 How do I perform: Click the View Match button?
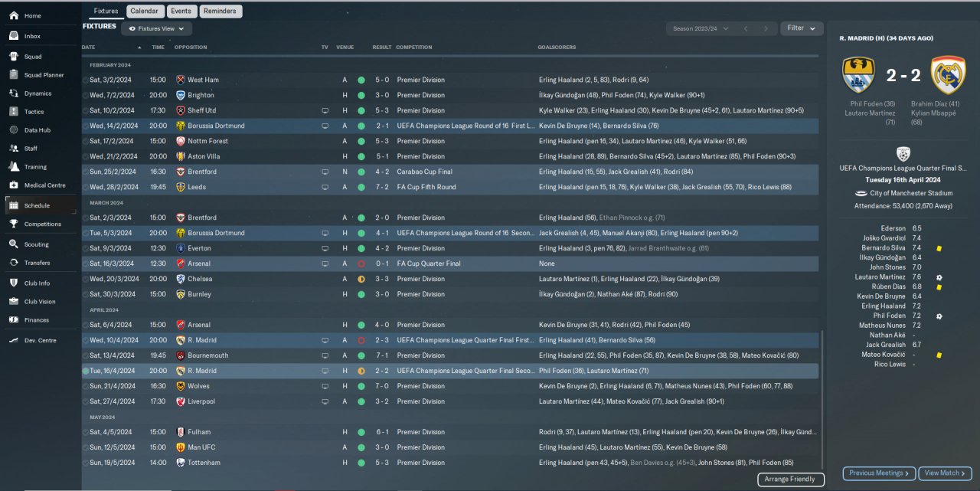(x=945, y=473)
